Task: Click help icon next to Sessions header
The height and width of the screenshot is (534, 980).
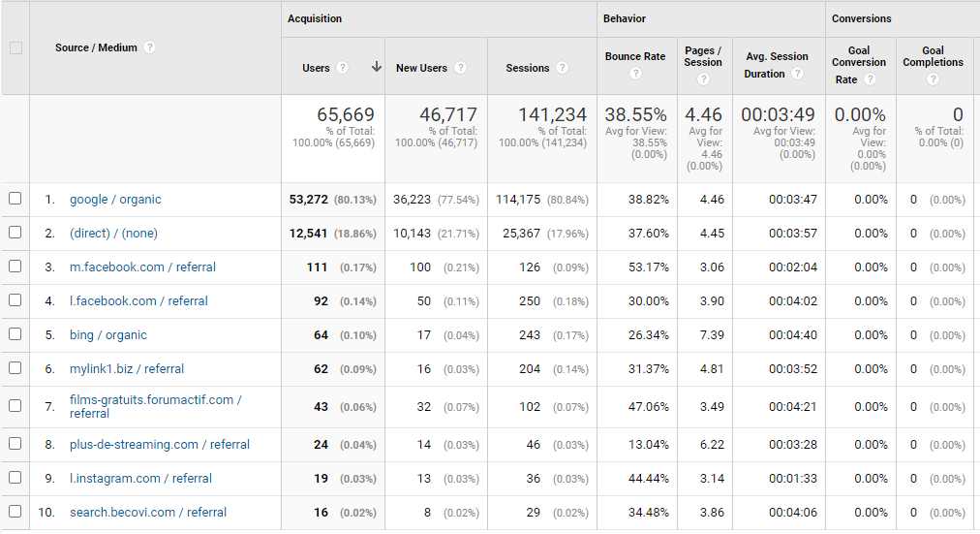Action: (x=562, y=68)
